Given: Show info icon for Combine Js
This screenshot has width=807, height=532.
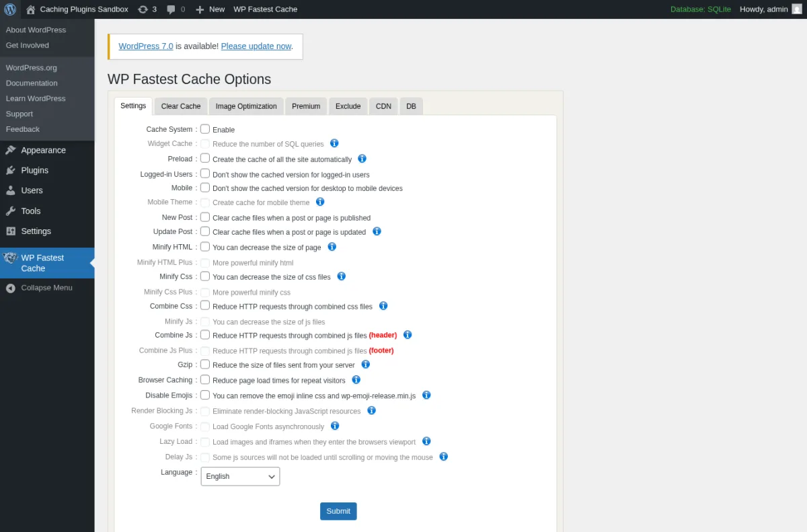Looking at the screenshot, I should click(x=407, y=335).
